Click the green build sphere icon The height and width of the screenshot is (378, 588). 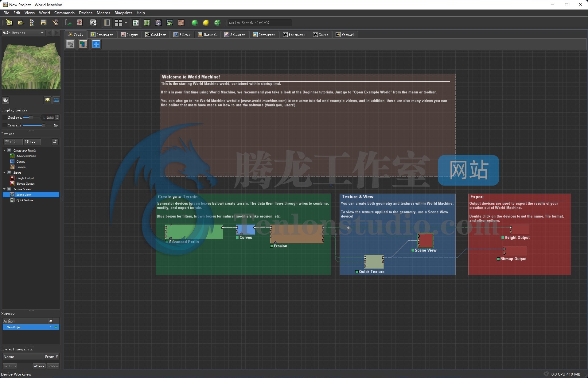[x=194, y=23]
